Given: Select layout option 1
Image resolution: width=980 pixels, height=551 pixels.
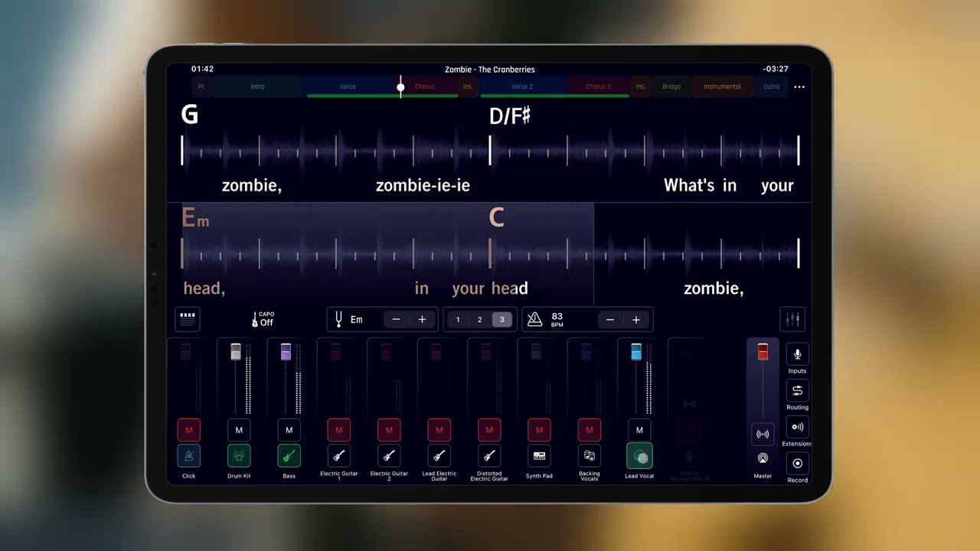Looking at the screenshot, I should [458, 319].
